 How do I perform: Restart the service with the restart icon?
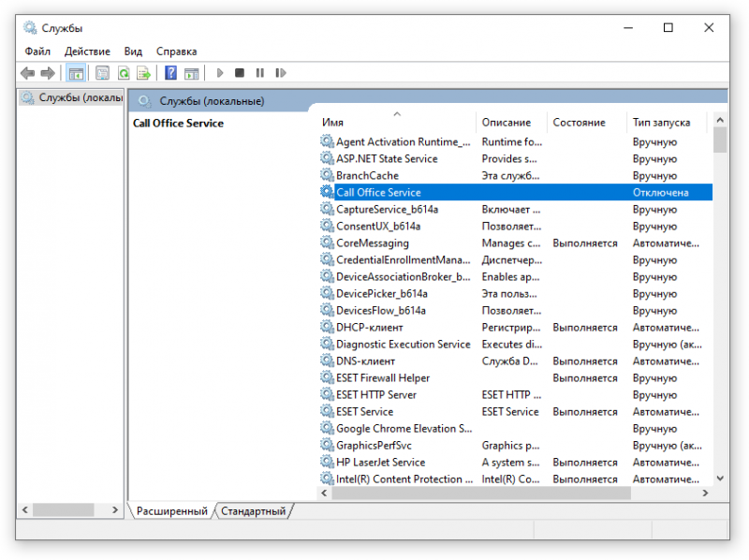(x=280, y=73)
